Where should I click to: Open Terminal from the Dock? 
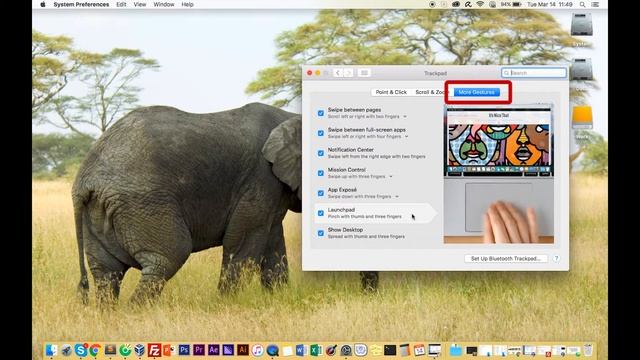(390, 350)
